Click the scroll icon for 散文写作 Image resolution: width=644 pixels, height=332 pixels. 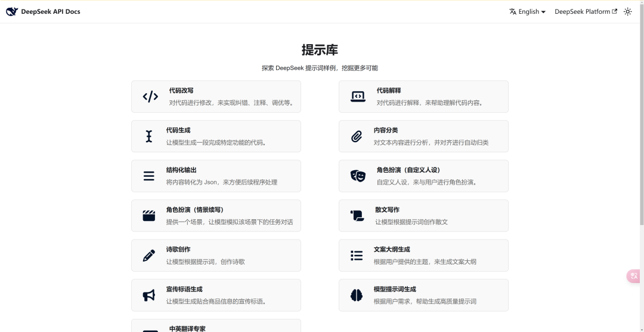tap(357, 216)
